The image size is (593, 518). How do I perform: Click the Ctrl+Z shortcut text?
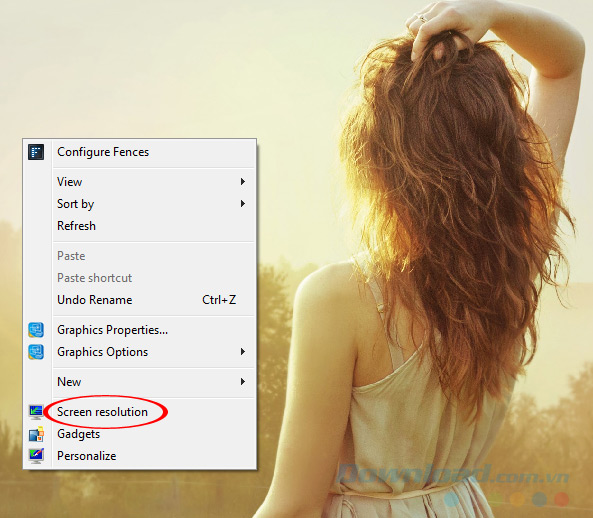coord(219,300)
